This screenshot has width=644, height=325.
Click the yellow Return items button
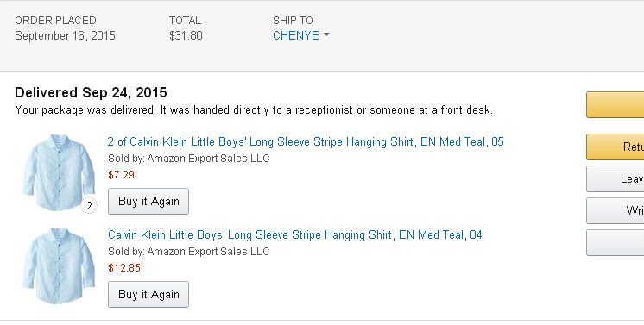point(615,147)
